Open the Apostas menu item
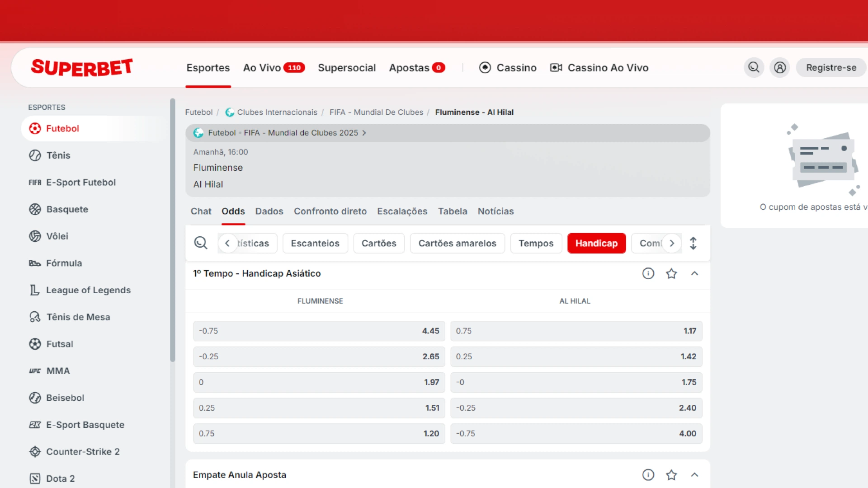Screen dimensions: 868x488 pyautogui.click(x=417, y=67)
